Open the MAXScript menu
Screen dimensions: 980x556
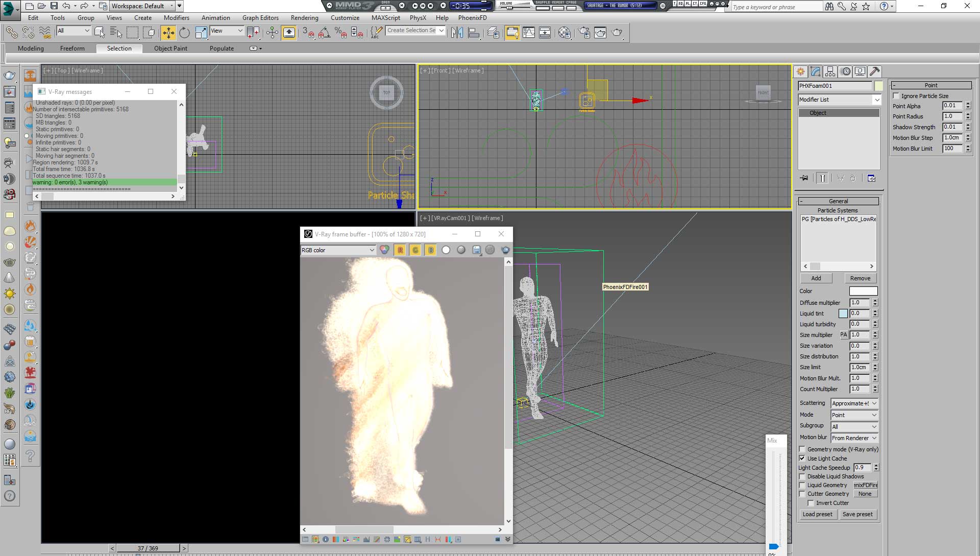(386, 18)
